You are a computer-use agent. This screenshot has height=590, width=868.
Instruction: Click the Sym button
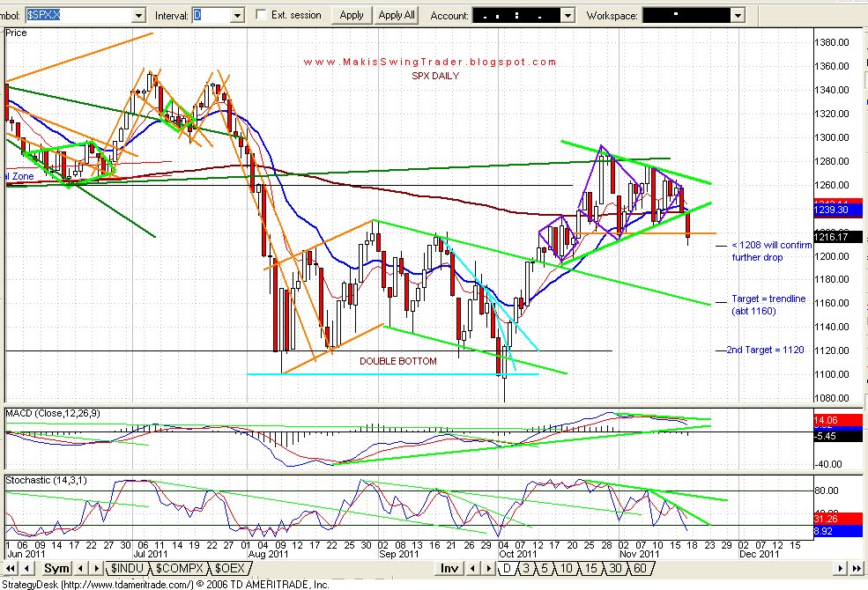(56, 568)
